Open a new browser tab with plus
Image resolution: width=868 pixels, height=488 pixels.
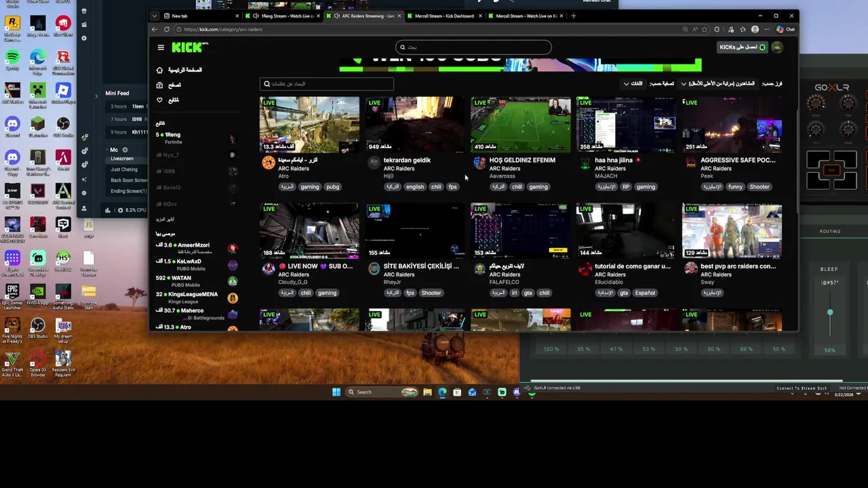coord(573,16)
